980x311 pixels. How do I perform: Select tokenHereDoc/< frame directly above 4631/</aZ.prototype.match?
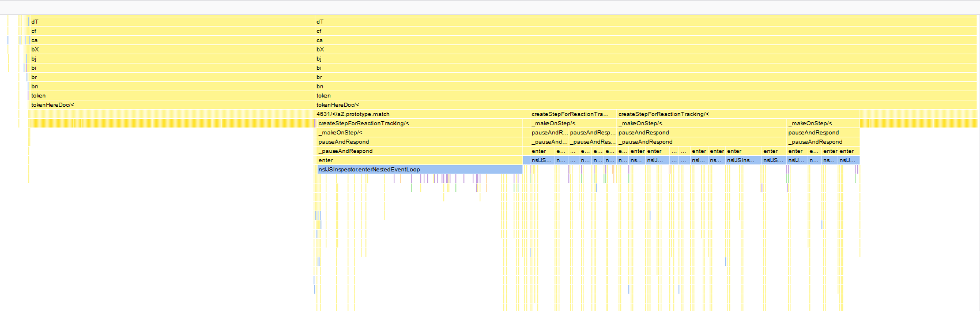tap(646, 105)
